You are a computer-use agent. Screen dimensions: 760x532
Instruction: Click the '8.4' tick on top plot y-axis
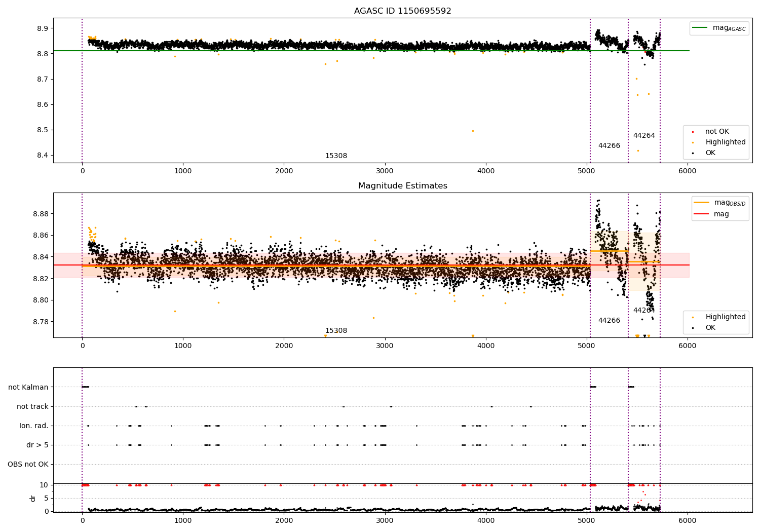(x=43, y=156)
